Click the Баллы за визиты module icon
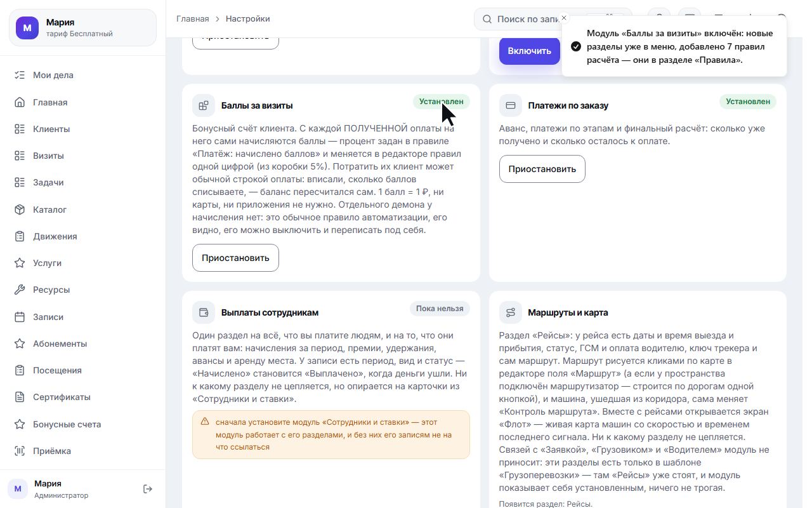This screenshot has height=508, width=812. click(x=204, y=105)
